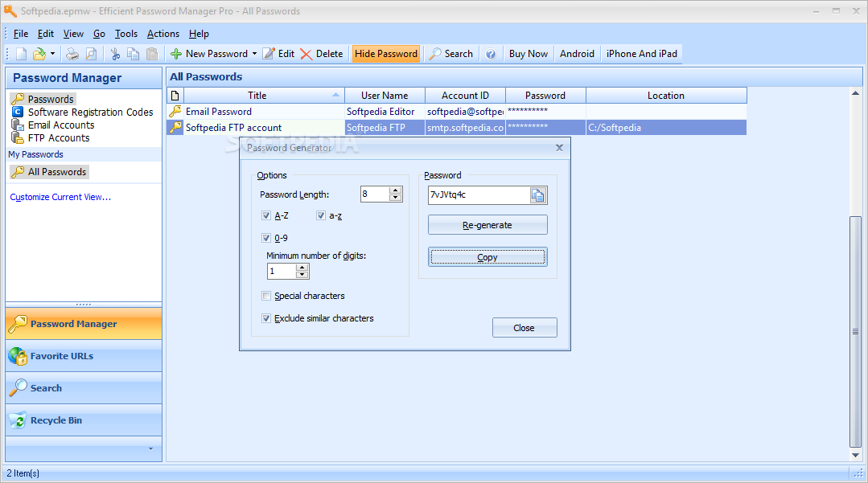The width and height of the screenshot is (868, 483).
Task: Click the key icon of Email Password row
Action: pos(175,111)
